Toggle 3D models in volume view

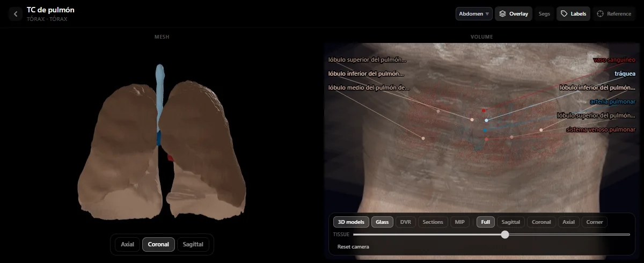click(351, 222)
